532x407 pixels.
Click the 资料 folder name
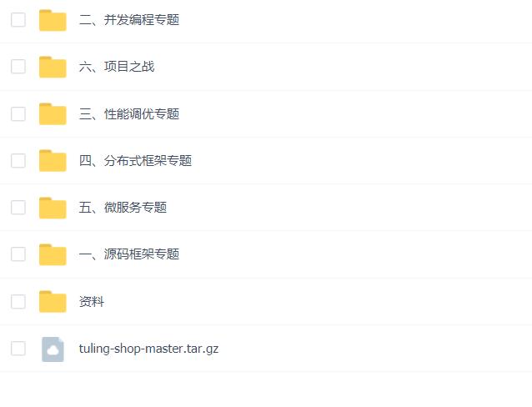92,302
